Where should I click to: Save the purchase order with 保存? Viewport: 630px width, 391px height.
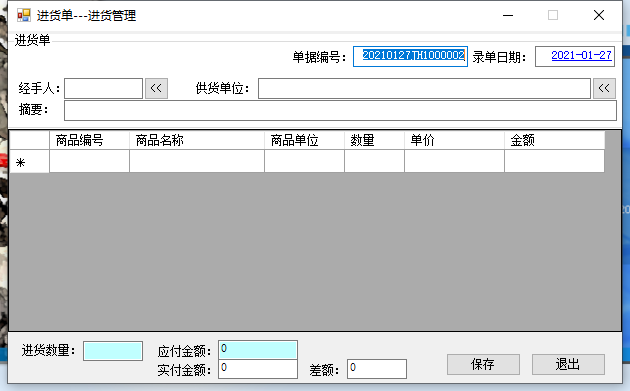coord(483,364)
